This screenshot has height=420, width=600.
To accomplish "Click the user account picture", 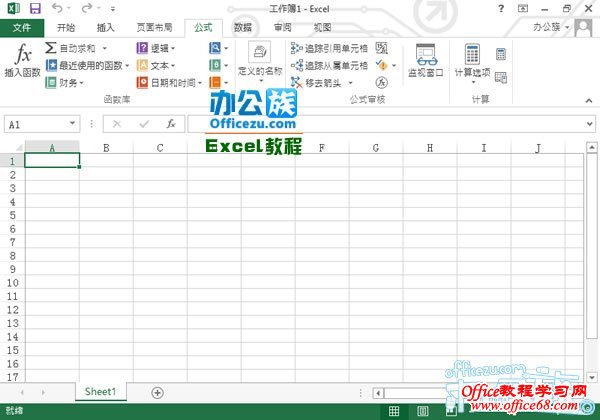I will [583, 28].
